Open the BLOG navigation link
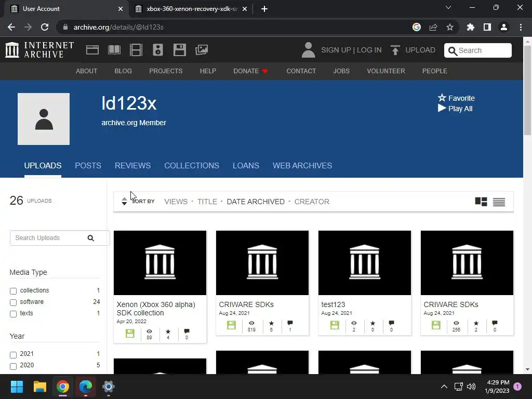Image resolution: width=532 pixels, height=399 pixels. point(123,71)
